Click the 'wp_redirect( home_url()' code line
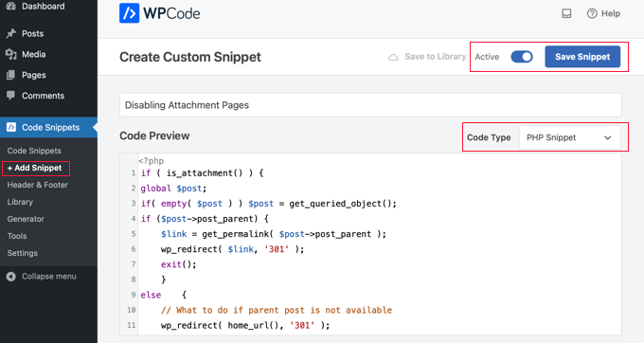The width and height of the screenshot is (644, 343). [245, 325]
